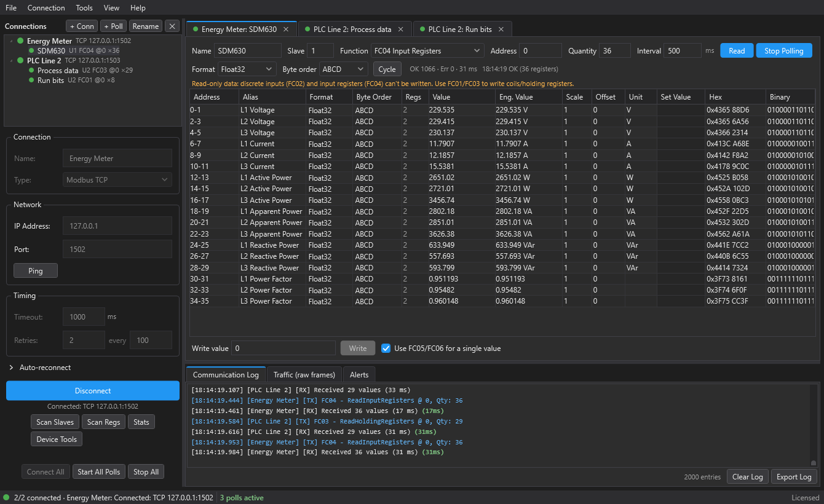Image resolution: width=824 pixels, height=504 pixels.
Task: Click the Cycle button
Action: (x=387, y=69)
